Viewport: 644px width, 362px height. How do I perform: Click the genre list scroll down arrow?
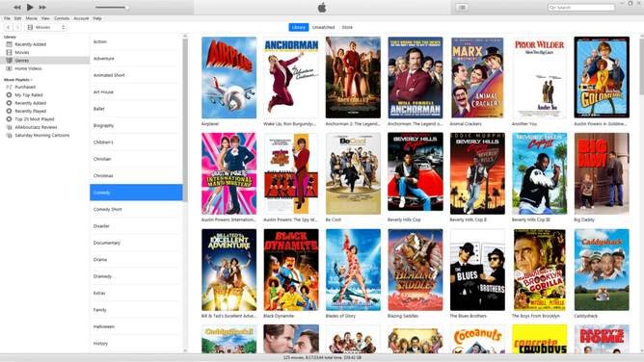coord(185,350)
